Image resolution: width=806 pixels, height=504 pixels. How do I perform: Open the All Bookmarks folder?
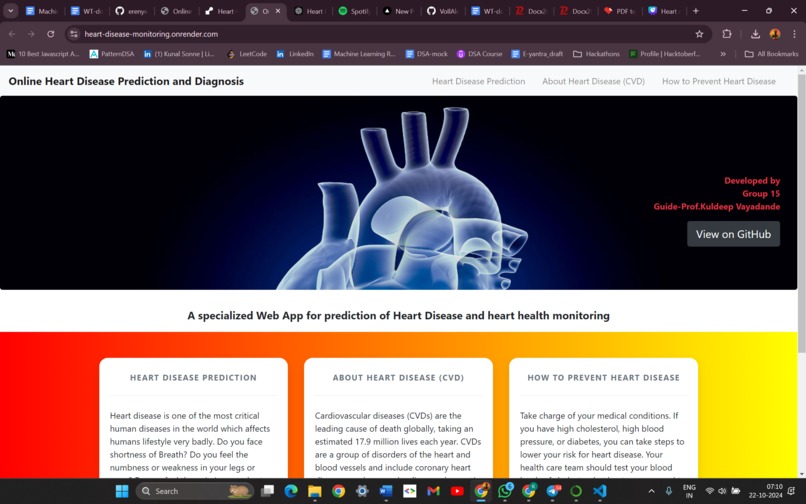[x=771, y=53]
